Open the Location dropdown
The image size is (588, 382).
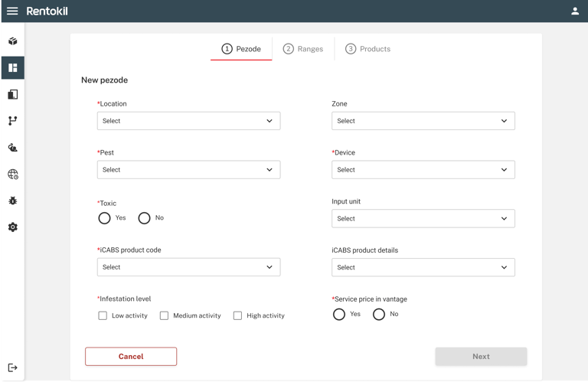point(188,121)
